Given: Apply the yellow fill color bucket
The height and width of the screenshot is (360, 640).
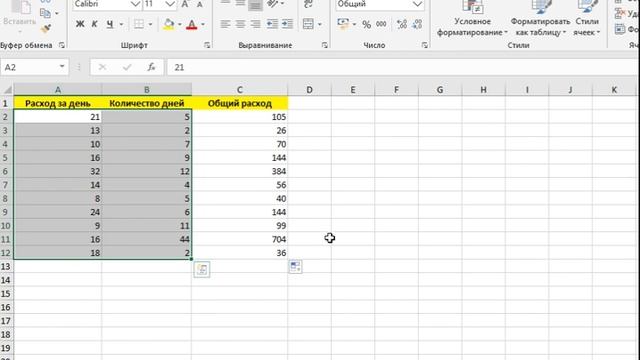Looking at the screenshot, I should 168,24.
